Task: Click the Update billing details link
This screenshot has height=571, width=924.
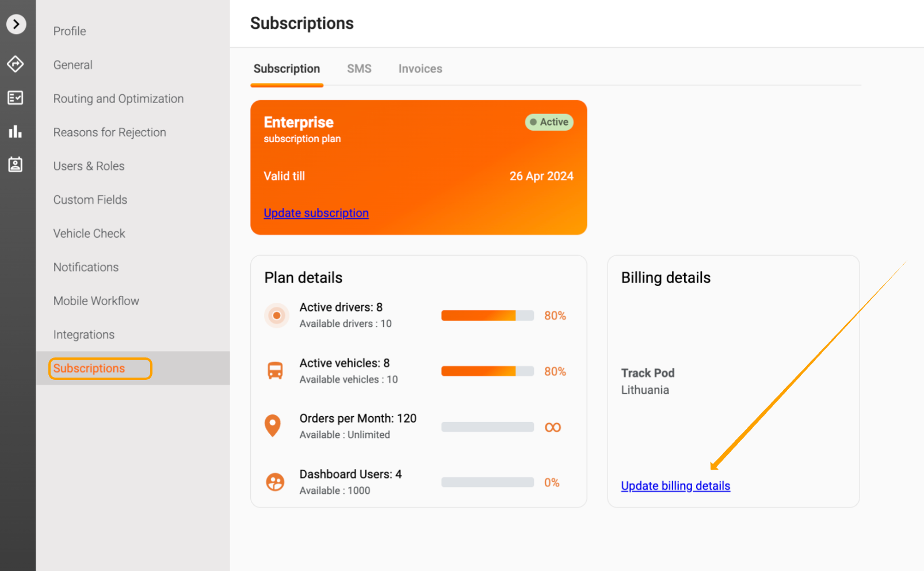Action: (675, 486)
